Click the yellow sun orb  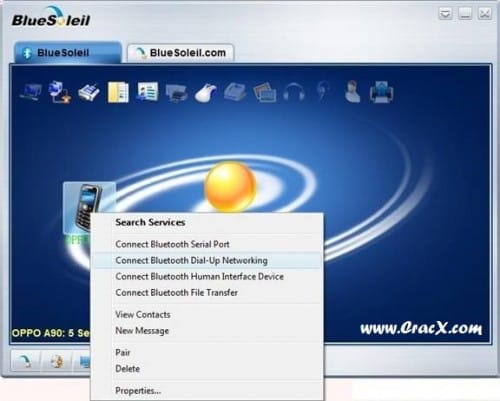tap(230, 187)
